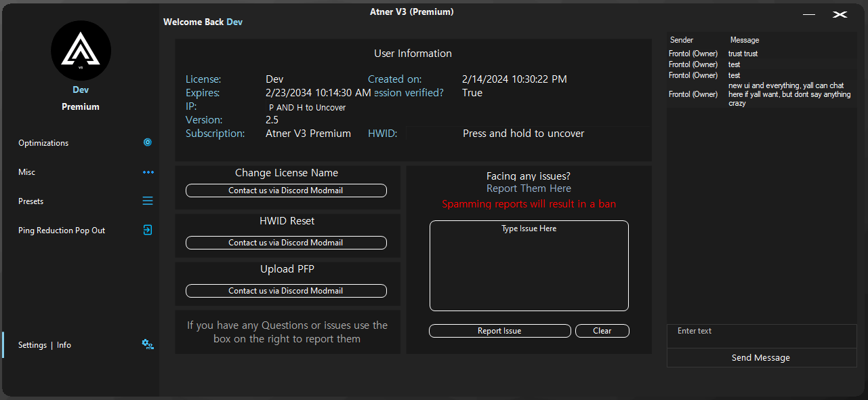This screenshot has height=400, width=868.
Task: Open Ping Reduction Pop Out
Action: point(62,231)
